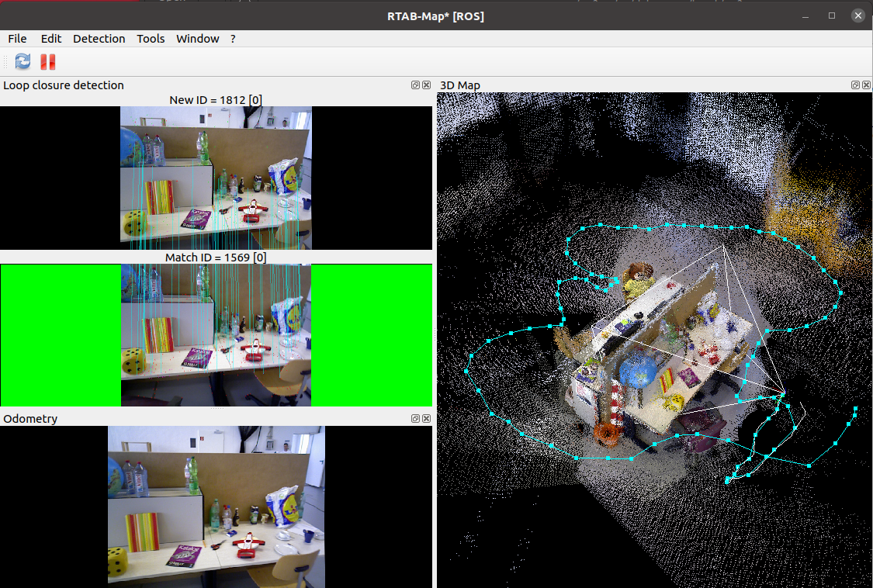Click the blue refresh toolbar icon
Screen dimensions: 873x588
[23, 61]
